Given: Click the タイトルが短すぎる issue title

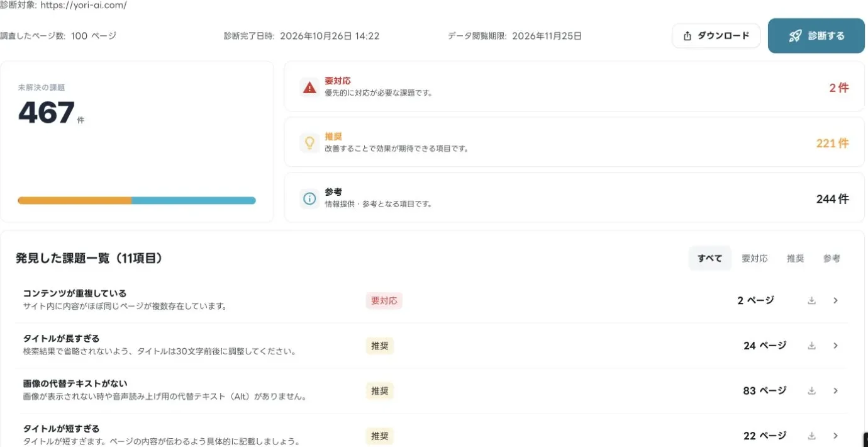Looking at the screenshot, I should point(61,429).
